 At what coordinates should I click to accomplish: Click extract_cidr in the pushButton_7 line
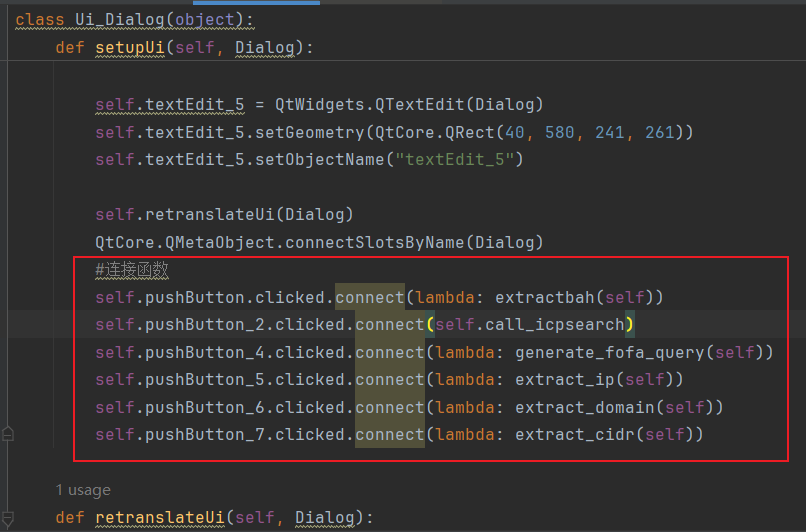point(575,435)
